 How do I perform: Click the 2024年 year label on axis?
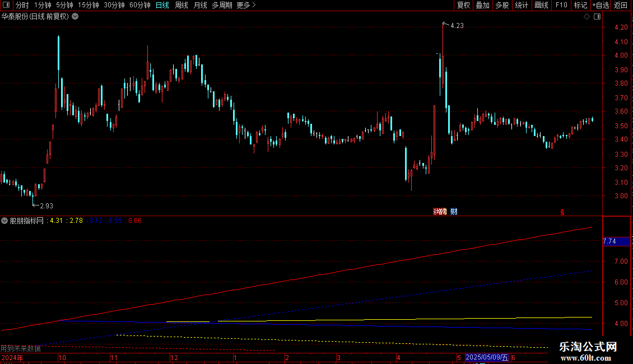12,357
